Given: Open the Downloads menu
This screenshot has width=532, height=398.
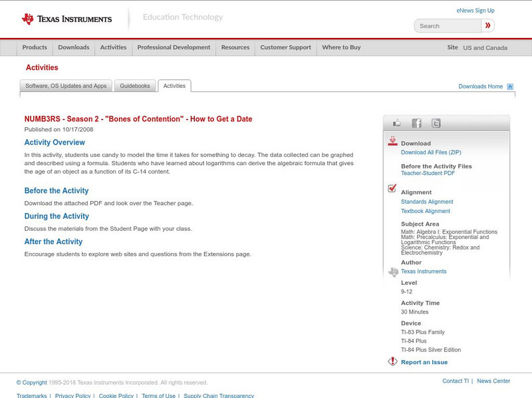Looking at the screenshot, I should [x=74, y=47].
